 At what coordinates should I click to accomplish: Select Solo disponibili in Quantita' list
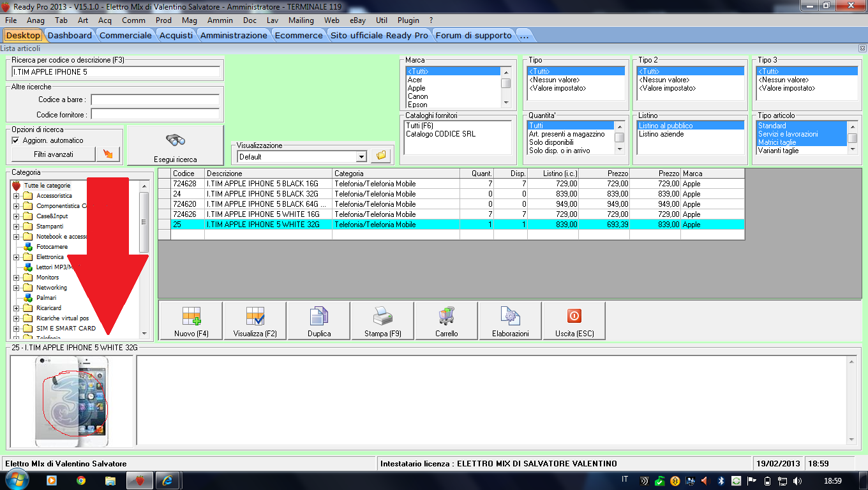click(x=551, y=142)
